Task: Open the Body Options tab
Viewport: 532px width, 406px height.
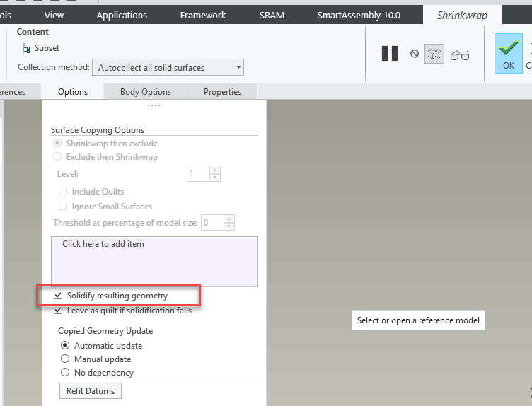Action: (146, 92)
